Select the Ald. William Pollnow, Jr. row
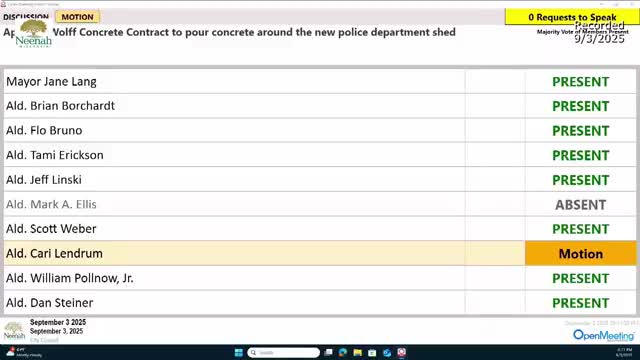The width and height of the screenshot is (640, 360). (320, 278)
